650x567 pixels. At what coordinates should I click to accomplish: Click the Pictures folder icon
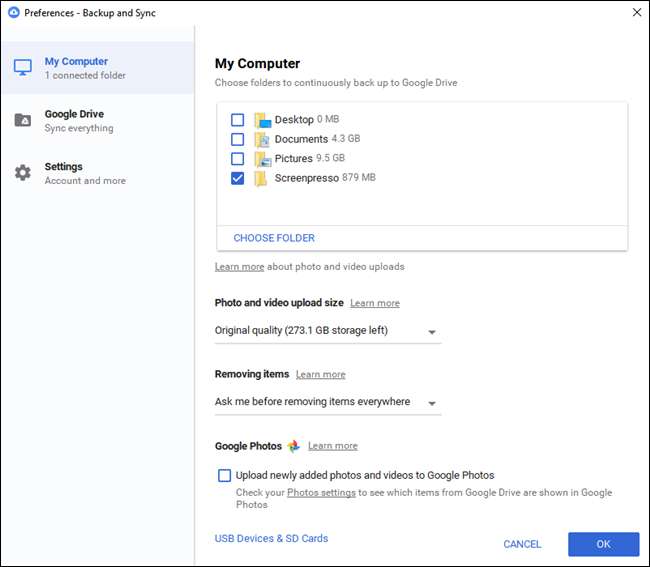[x=261, y=159]
